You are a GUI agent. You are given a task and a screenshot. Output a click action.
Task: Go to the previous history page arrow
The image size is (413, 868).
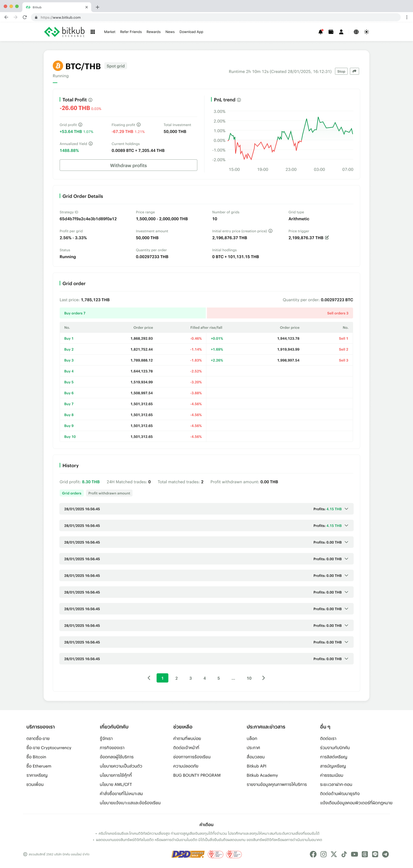pos(149,678)
